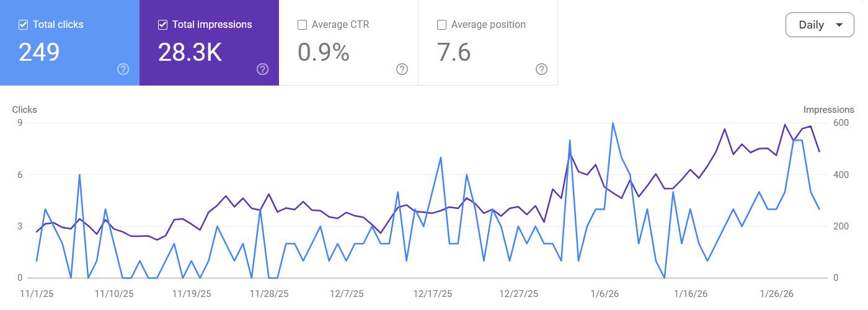Select the 249 total clicks value
This screenshot has width=868, height=310.
coord(39,52)
